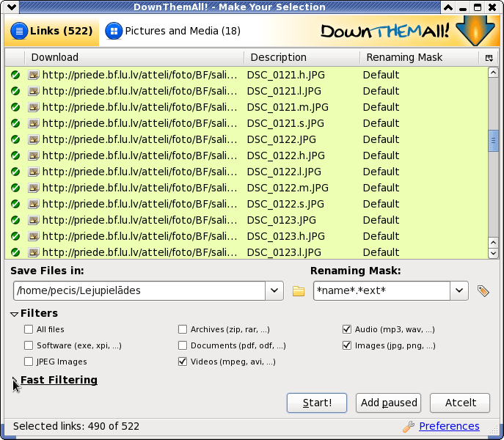The height and width of the screenshot is (440, 504).
Task: Open the window menu icon in title bar
Action: (x=12, y=7)
